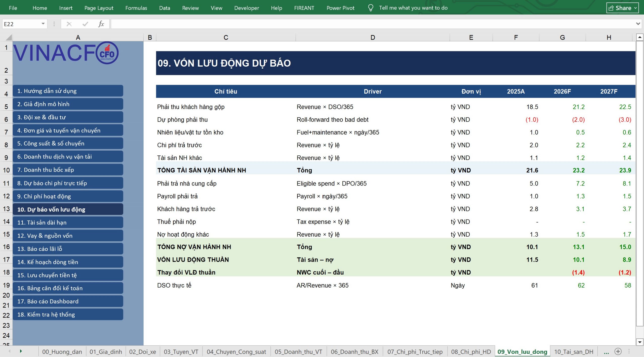644x357 pixels.
Task: Click the Confirm entry checkmark icon
Action: point(85,24)
